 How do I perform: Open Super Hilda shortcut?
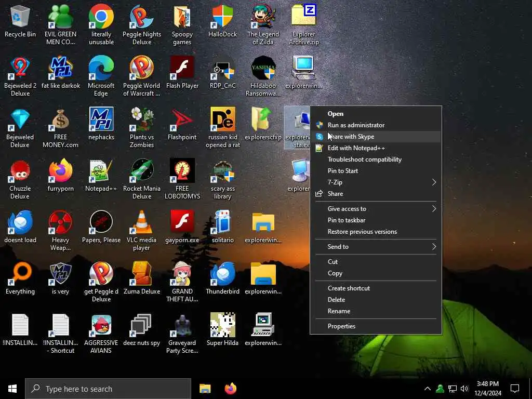222,330
